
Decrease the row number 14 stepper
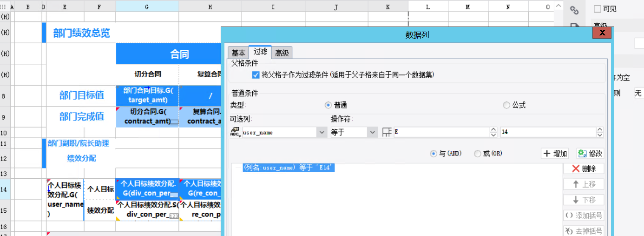point(600,135)
